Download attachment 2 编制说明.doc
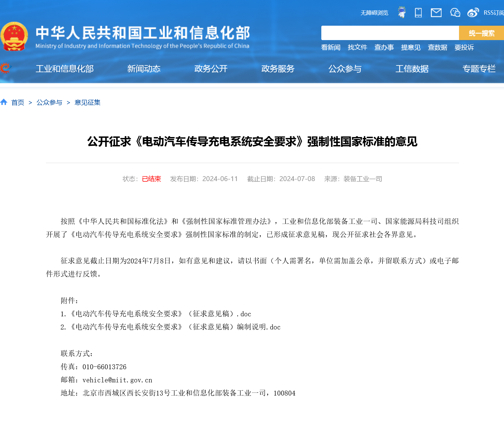Image resolution: width=504 pixels, height=446 pixels. 170,327
